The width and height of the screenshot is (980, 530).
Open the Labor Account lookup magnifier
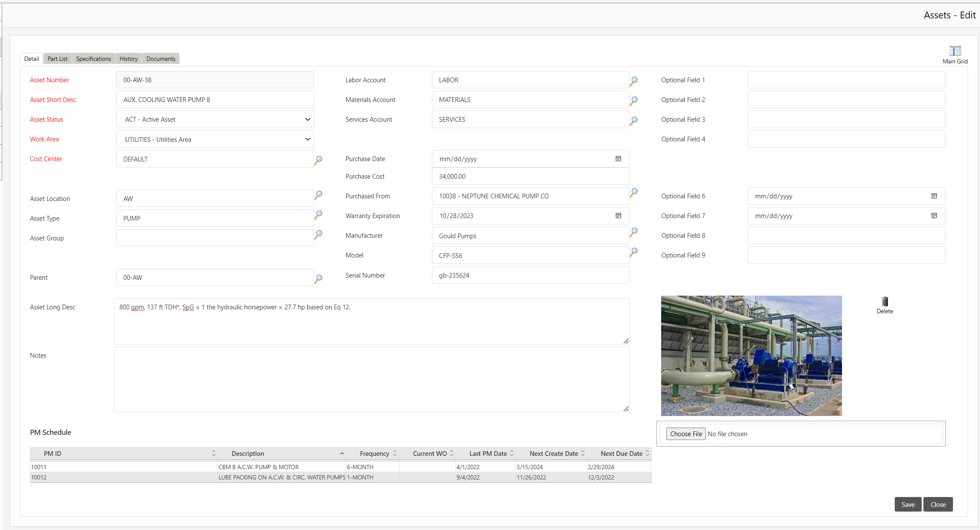tap(634, 81)
